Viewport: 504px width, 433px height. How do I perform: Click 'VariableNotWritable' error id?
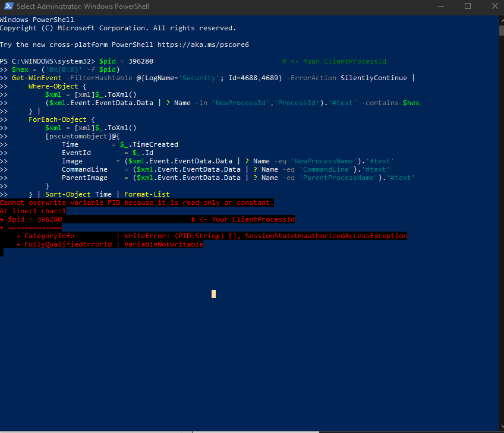[163, 245]
